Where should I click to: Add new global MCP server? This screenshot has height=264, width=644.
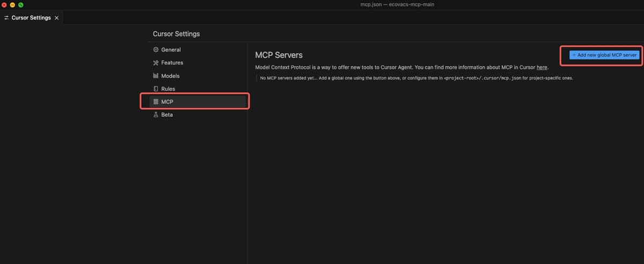(605, 55)
